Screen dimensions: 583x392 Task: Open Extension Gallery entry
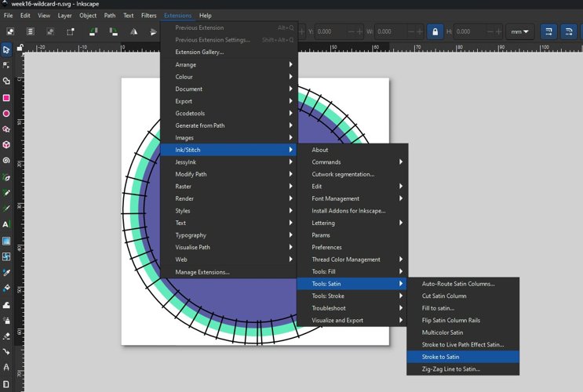click(228, 52)
